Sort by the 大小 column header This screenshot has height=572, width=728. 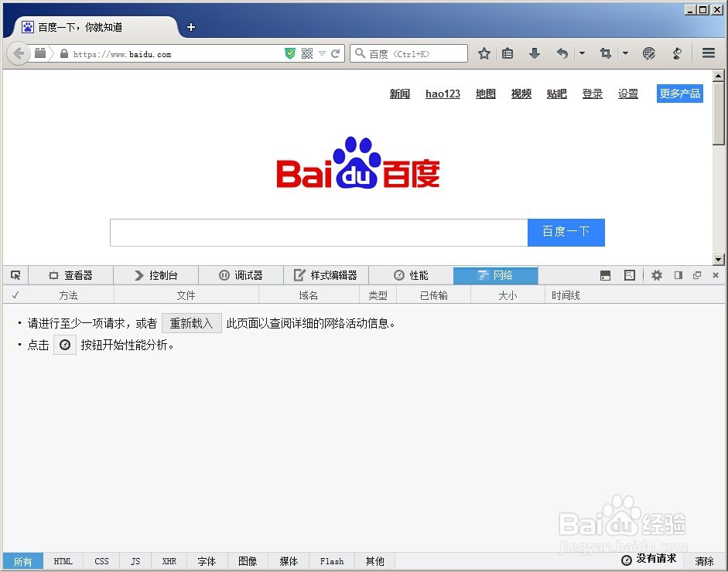click(508, 295)
